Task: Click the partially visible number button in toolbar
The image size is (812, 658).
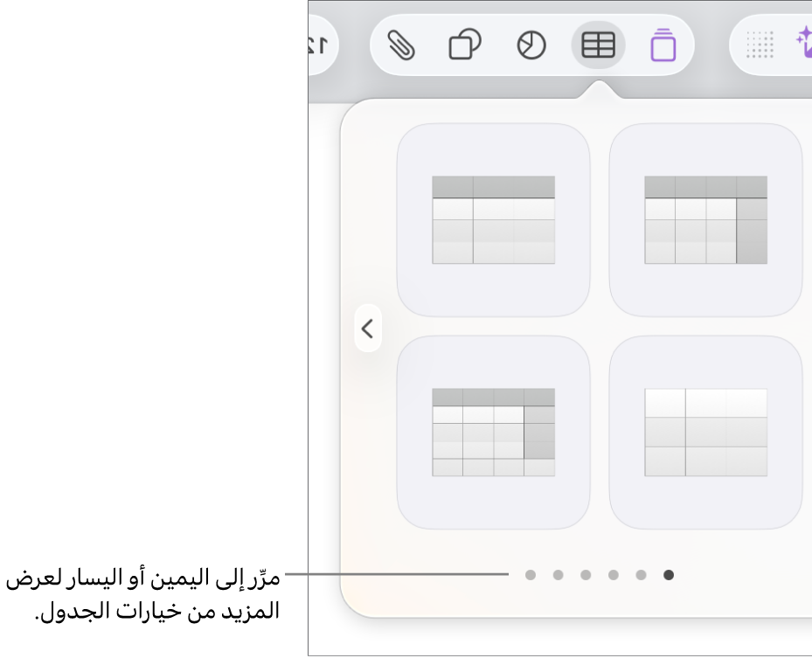Action: pyautogui.click(x=321, y=45)
